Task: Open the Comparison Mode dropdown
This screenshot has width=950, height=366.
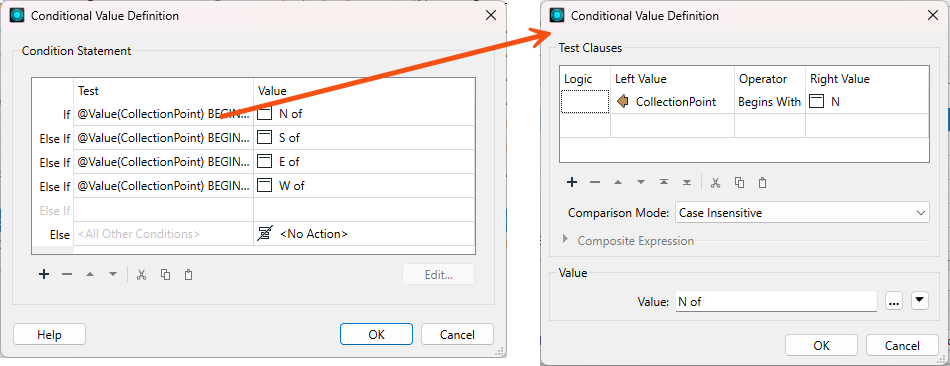Action: (x=802, y=213)
